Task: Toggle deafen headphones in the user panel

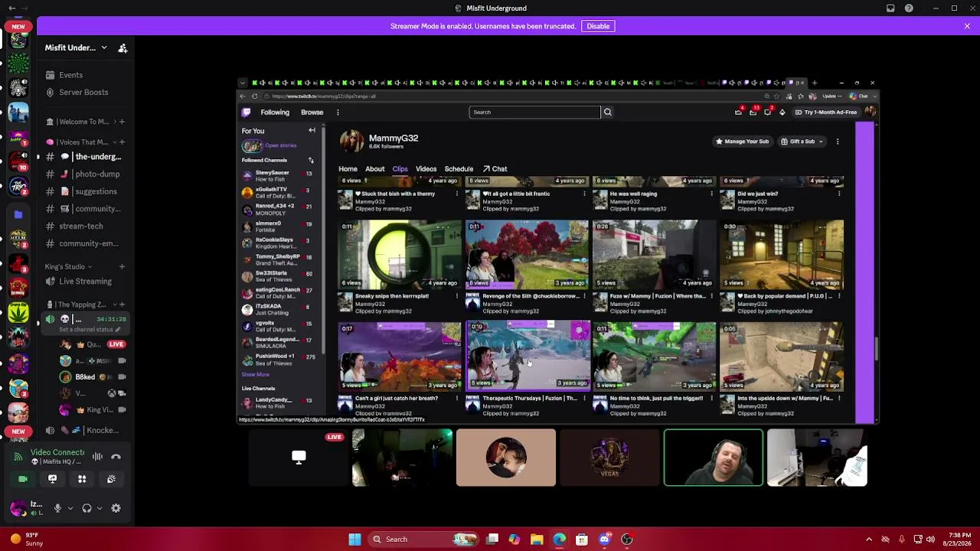Action: click(x=87, y=508)
